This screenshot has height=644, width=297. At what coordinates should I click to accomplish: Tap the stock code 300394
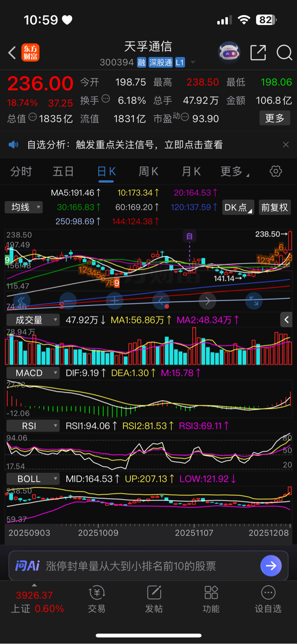117,62
